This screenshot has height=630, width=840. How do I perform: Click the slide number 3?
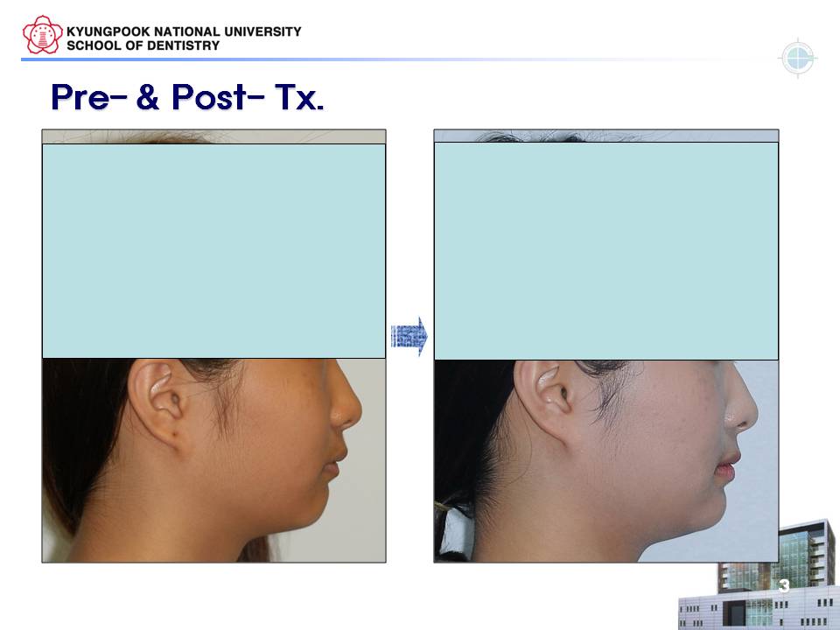click(x=784, y=586)
